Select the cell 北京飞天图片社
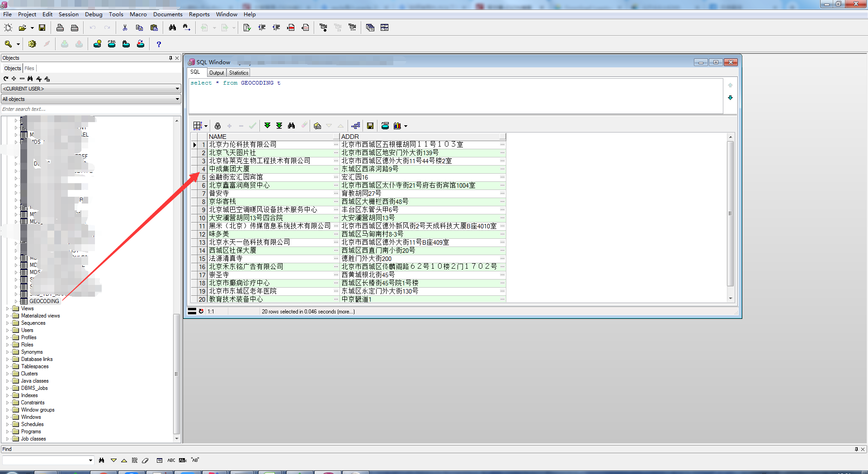Screen dimensions: 868x474 [273, 152]
